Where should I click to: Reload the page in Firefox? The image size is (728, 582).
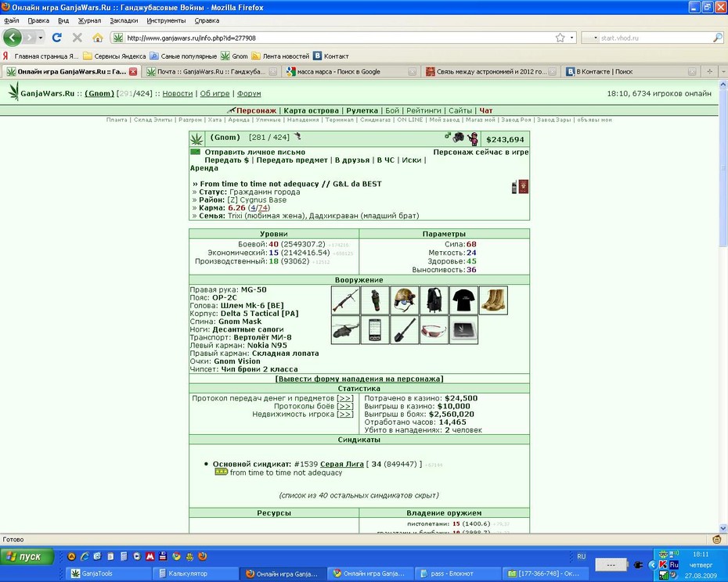(57, 38)
